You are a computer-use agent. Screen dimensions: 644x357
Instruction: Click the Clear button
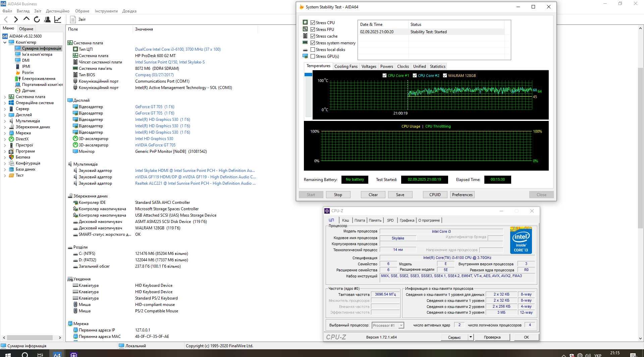373,195
